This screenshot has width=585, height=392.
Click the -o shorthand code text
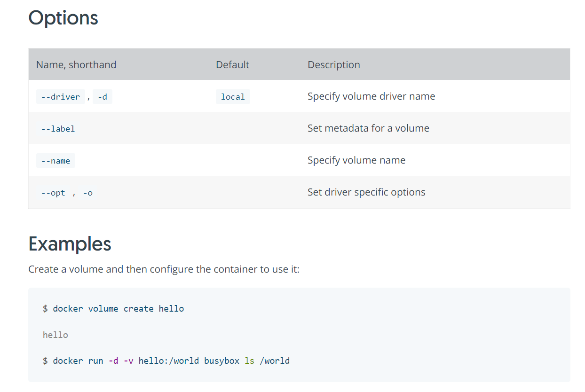(87, 193)
